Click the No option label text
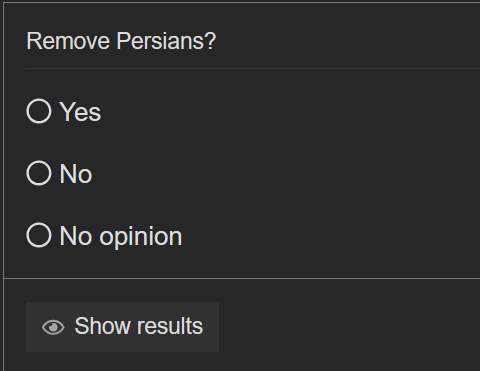Viewport: 480px width, 371px height. [x=76, y=174]
